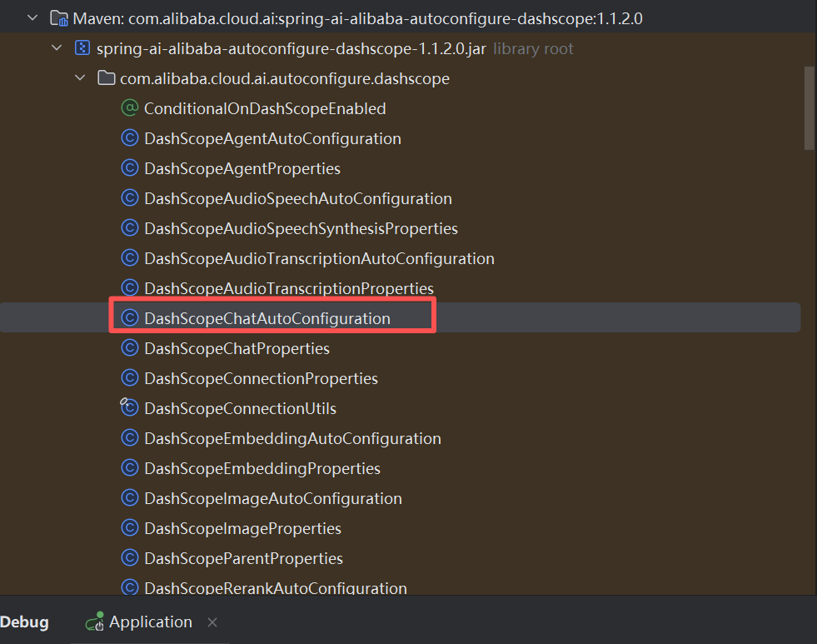Click the DashScopeConnectionUtils final class icon
Screen dimensions: 817x644
click(x=129, y=407)
